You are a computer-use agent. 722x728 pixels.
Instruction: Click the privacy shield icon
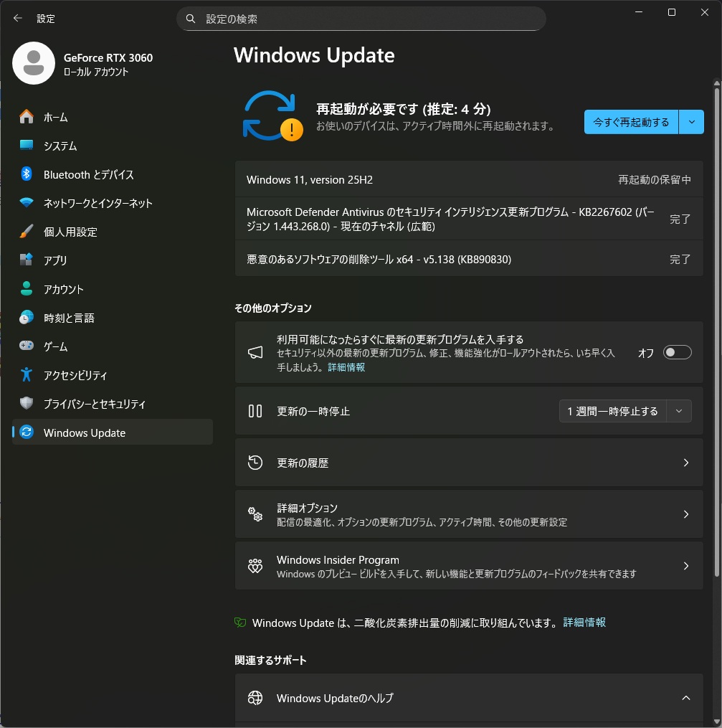coord(27,403)
